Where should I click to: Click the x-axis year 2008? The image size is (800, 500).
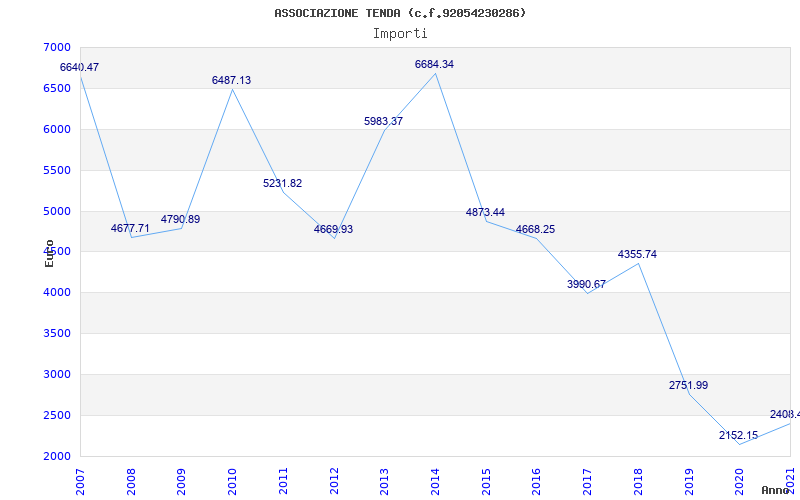(x=131, y=481)
